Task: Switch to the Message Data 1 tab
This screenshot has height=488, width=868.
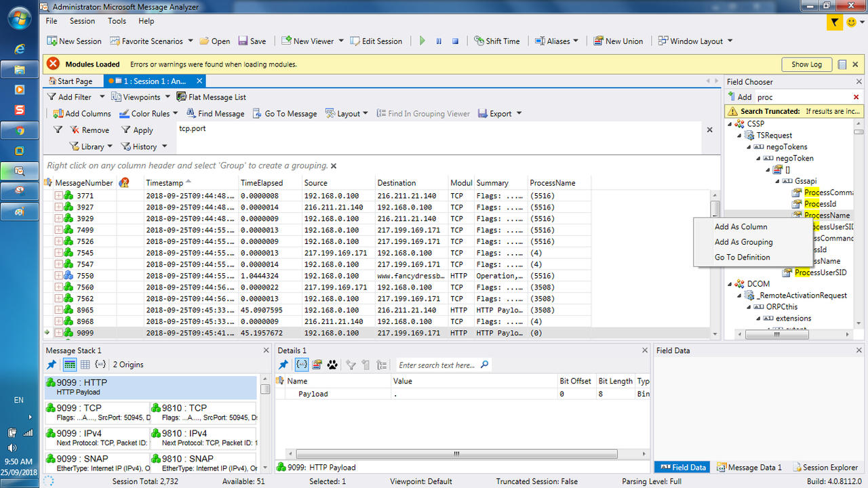Action: pos(750,467)
